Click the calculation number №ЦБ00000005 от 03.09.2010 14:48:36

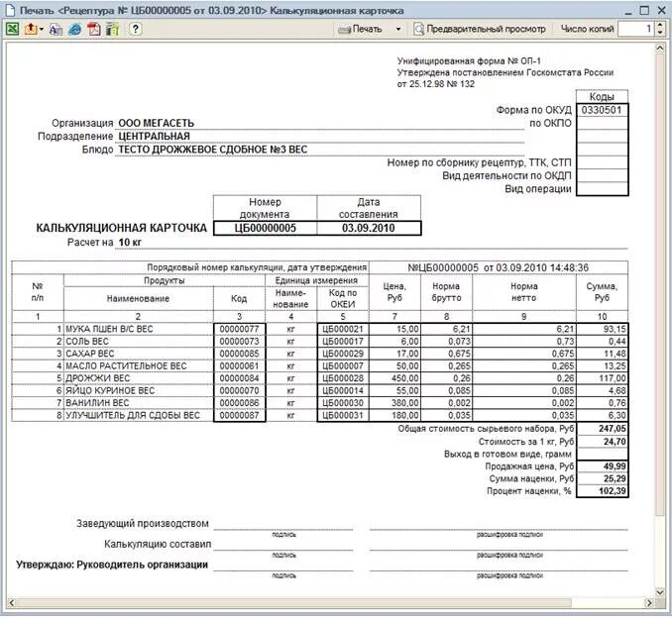point(498,267)
